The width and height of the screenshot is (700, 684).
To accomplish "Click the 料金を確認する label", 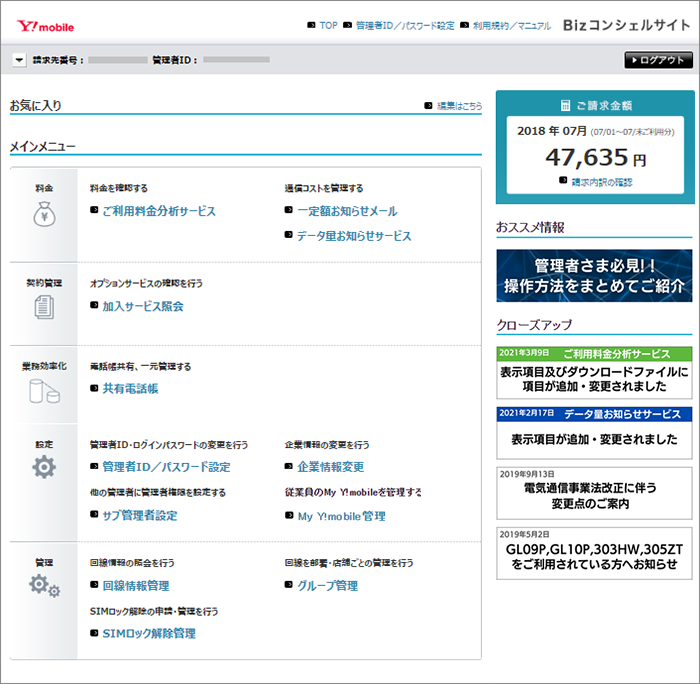I will click(x=119, y=188).
